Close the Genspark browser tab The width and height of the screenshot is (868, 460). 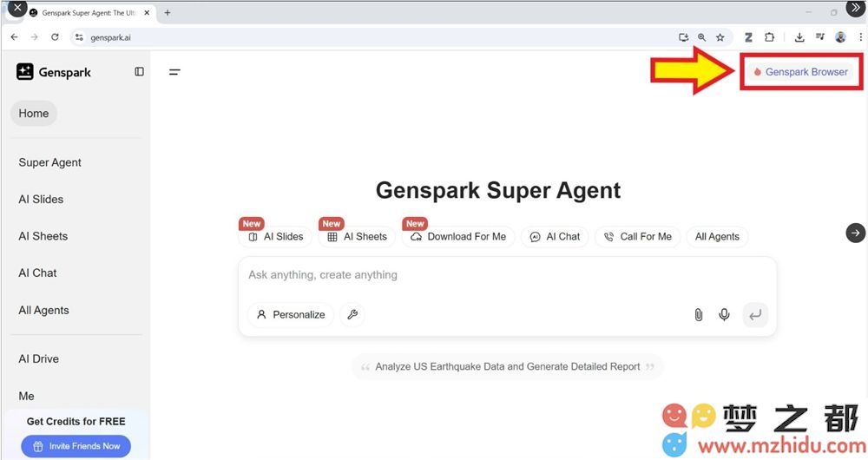click(x=147, y=12)
